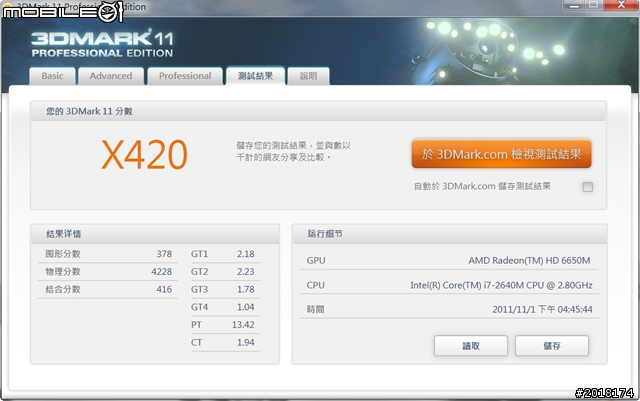
Task: Click CPU name Intel Core i7-2640M
Action: (x=501, y=285)
